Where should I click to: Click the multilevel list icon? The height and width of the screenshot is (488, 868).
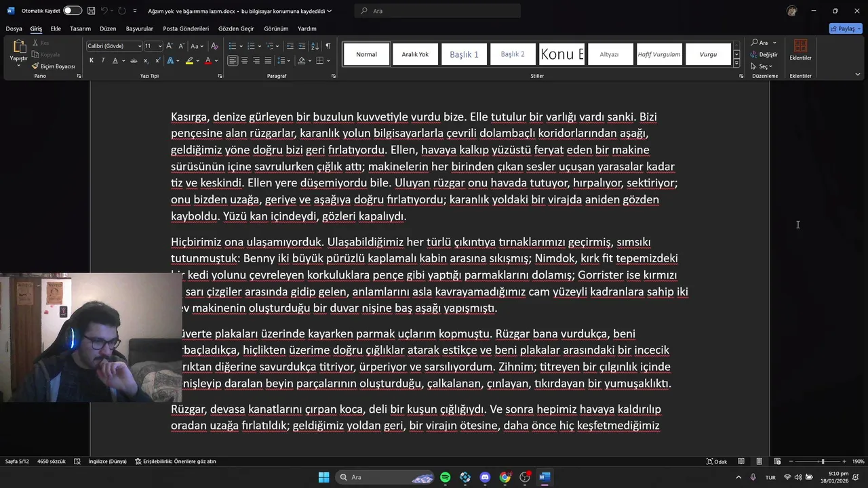269,46
